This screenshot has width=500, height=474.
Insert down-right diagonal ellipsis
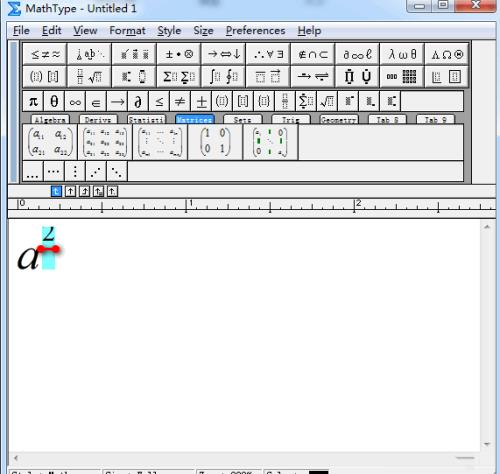(x=117, y=171)
